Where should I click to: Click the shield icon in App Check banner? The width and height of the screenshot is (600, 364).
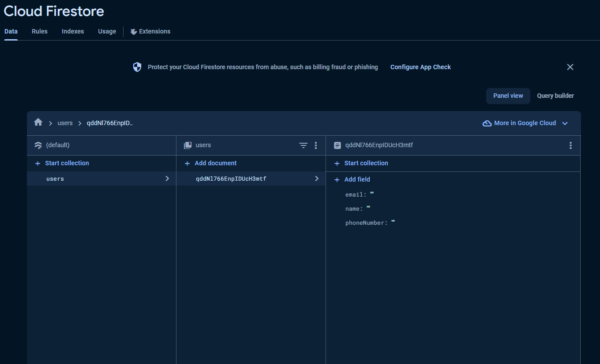[x=137, y=67]
